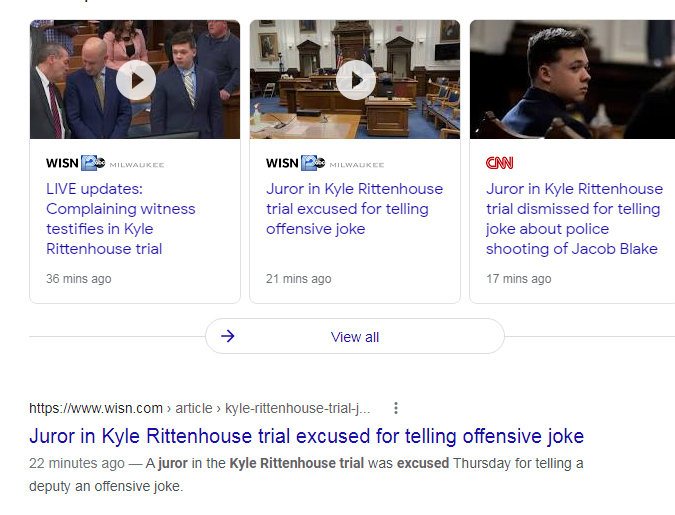Open 'LIVE updates: Complaining witness testifies' headline

[x=121, y=219]
